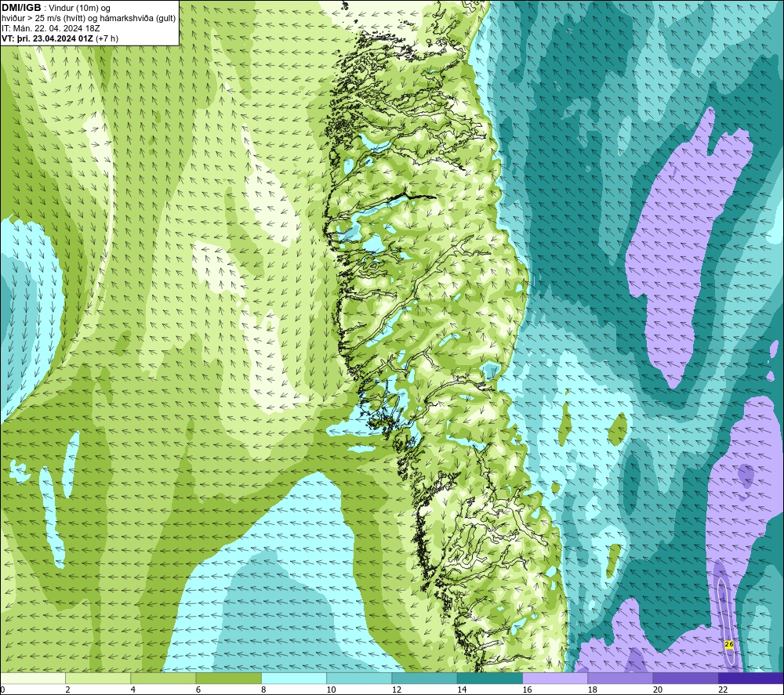The width and height of the screenshot is (784, 695).
Task: Click the 'VT: þri. 23.04.2024 01Z' line
Action: 48,38
